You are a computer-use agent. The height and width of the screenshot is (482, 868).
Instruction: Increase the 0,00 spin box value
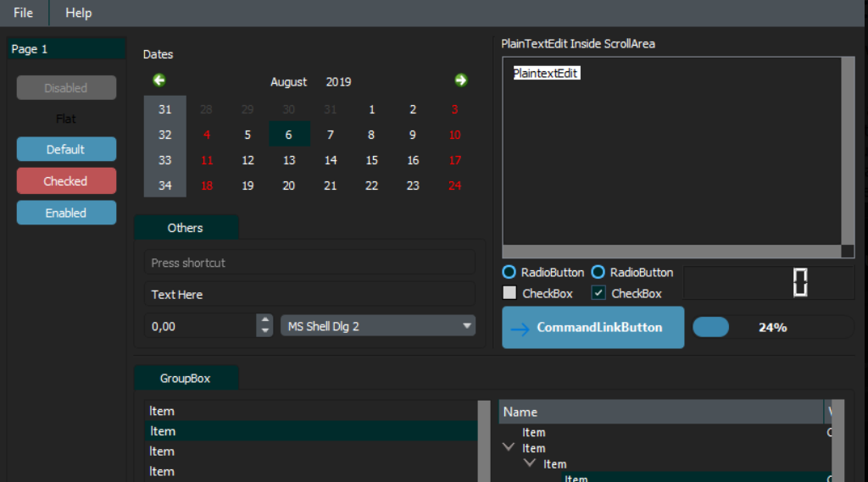click(265, 320)
